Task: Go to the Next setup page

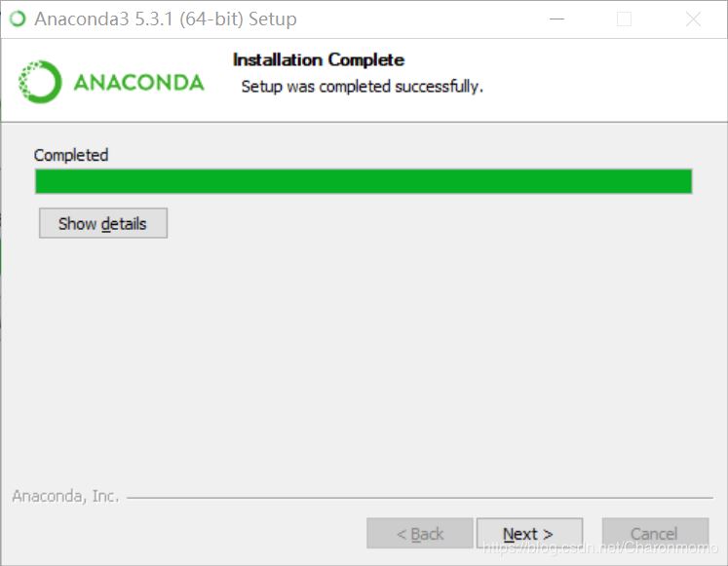Action: coord(529,533)
